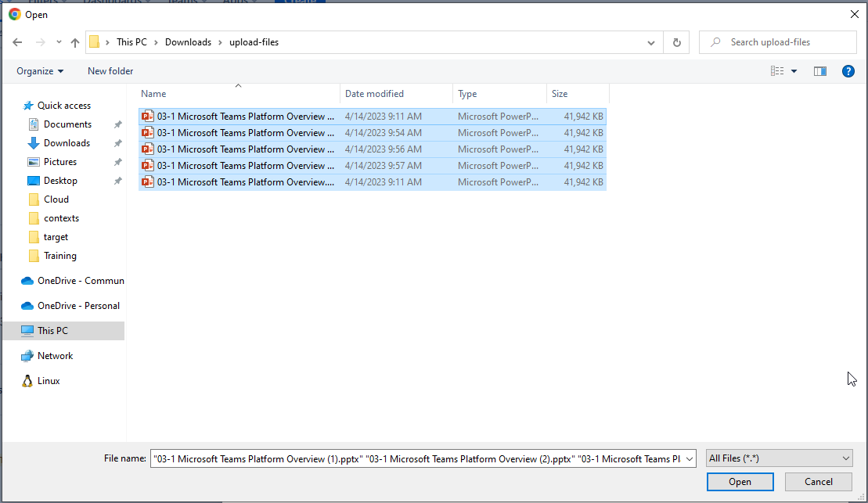Expand the All Files type filter
Viewport: 868px width, 503px height.
pos(779,458)
